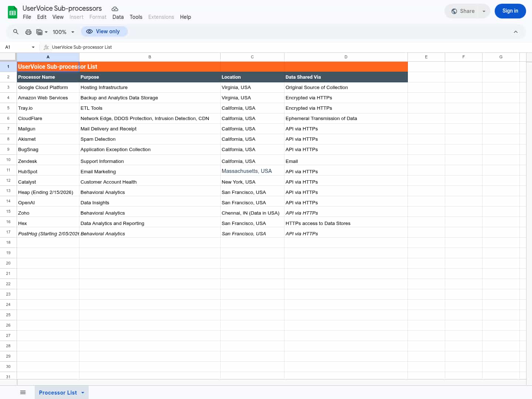Open the Name box dropdown arrow

[x=33, y=47]
